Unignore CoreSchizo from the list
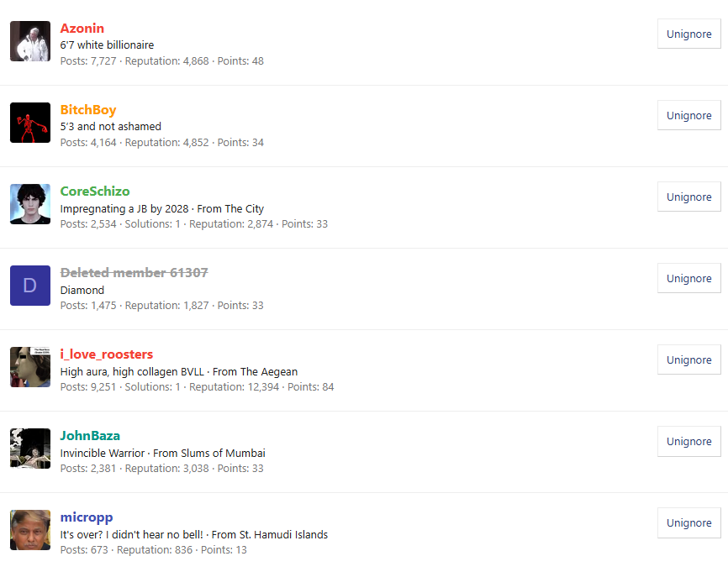The width and height of the screenshot is (728, 572). (x=689, y=197)
